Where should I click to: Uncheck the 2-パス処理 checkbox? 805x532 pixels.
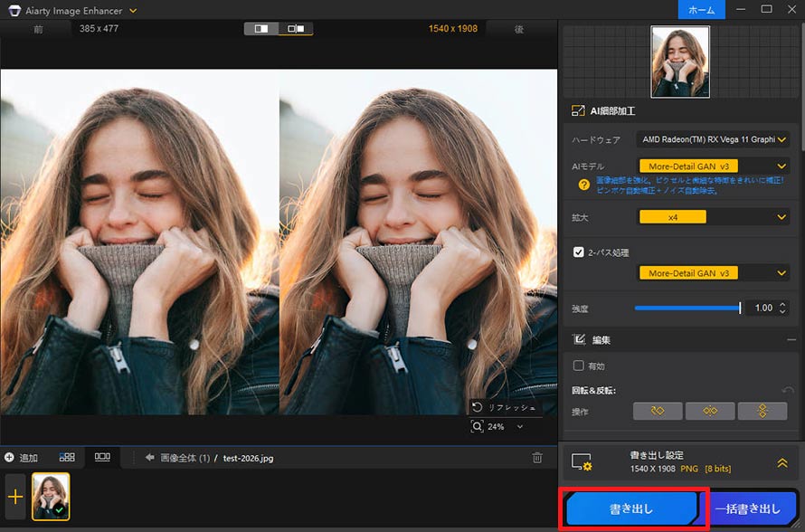pyautogui.click(x=579, y=252)
